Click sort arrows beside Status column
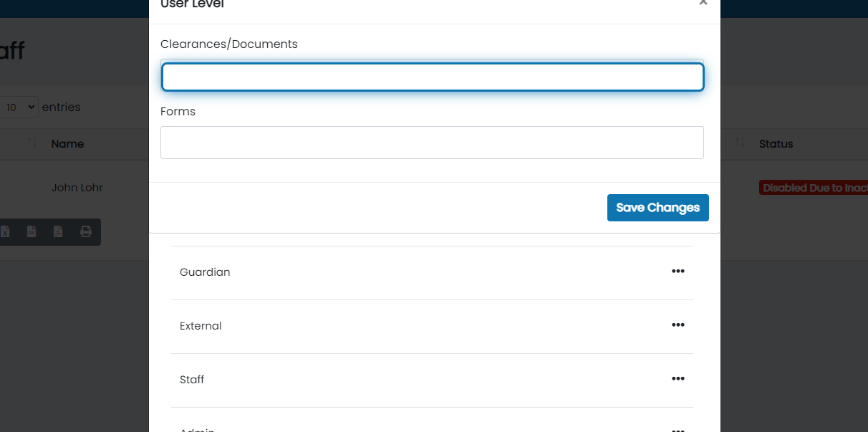Image resolution: width=868 pixels, height=432 pixels. click(x=741, y=143)
